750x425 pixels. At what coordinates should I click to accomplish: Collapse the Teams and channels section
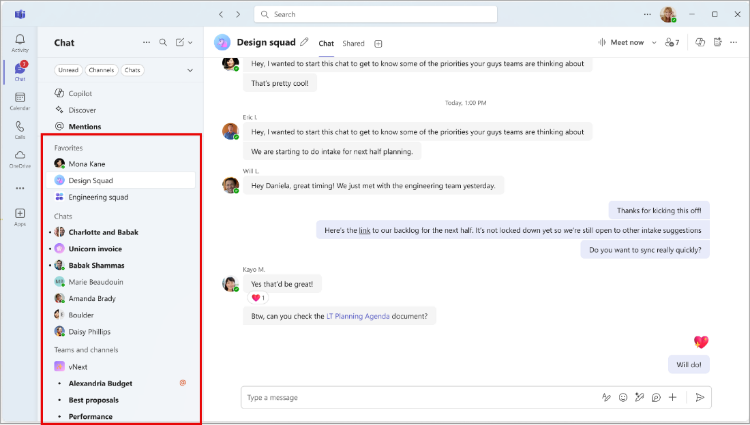[x=86, y=350]
